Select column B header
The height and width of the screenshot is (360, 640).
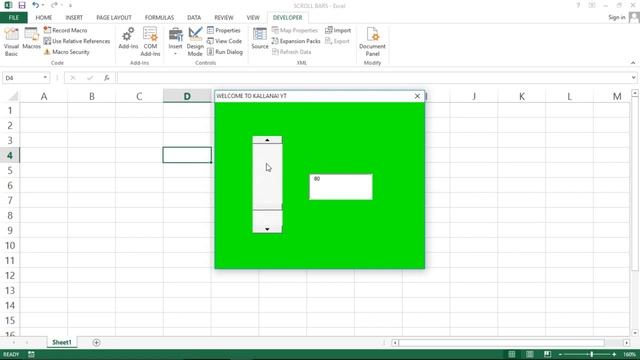coord(91,96)
